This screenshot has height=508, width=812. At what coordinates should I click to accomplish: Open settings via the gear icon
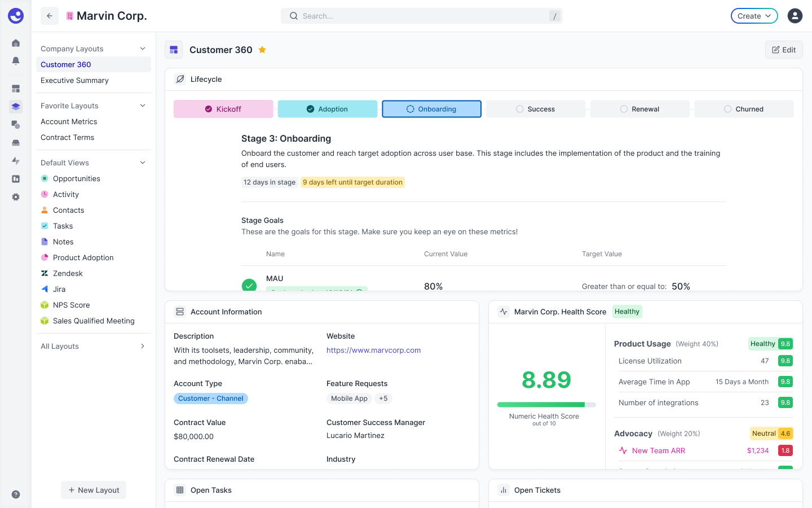coord(16,197)
